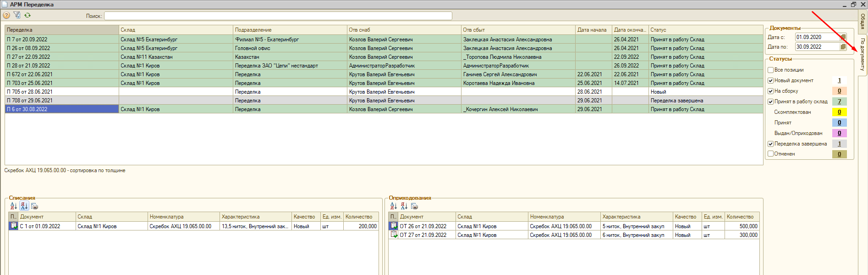Sort by the Статус column header
868x275 pixels.
pos(706,30)
